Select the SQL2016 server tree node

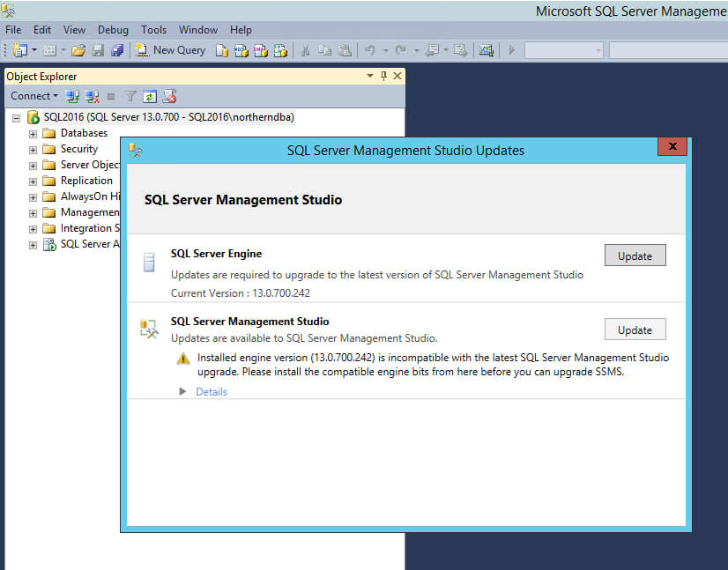169,117
